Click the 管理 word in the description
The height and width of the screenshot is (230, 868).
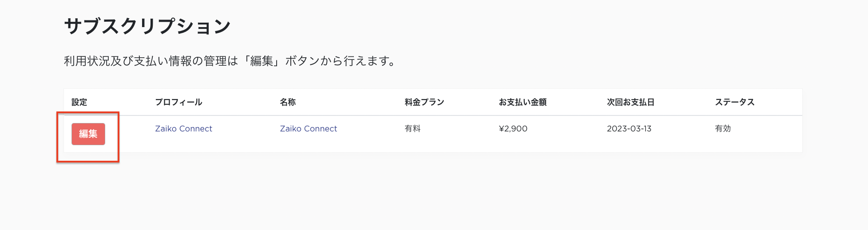[x=215, y=61]
